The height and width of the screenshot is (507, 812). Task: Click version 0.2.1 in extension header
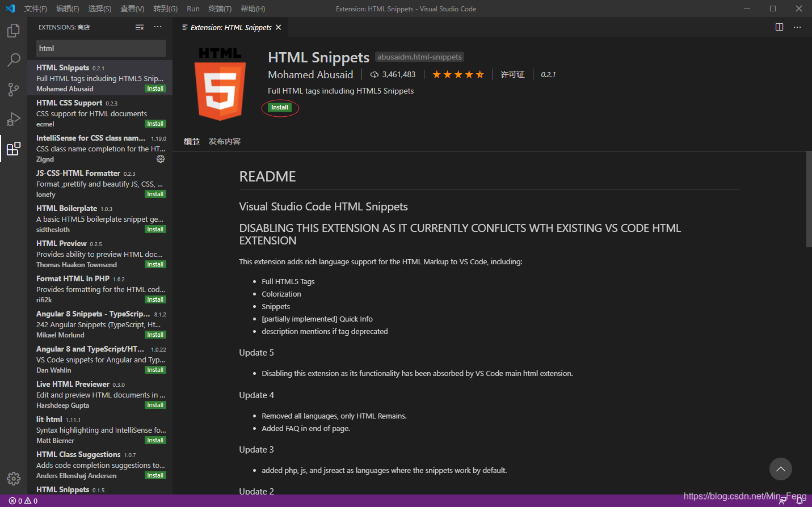point(548,74)
